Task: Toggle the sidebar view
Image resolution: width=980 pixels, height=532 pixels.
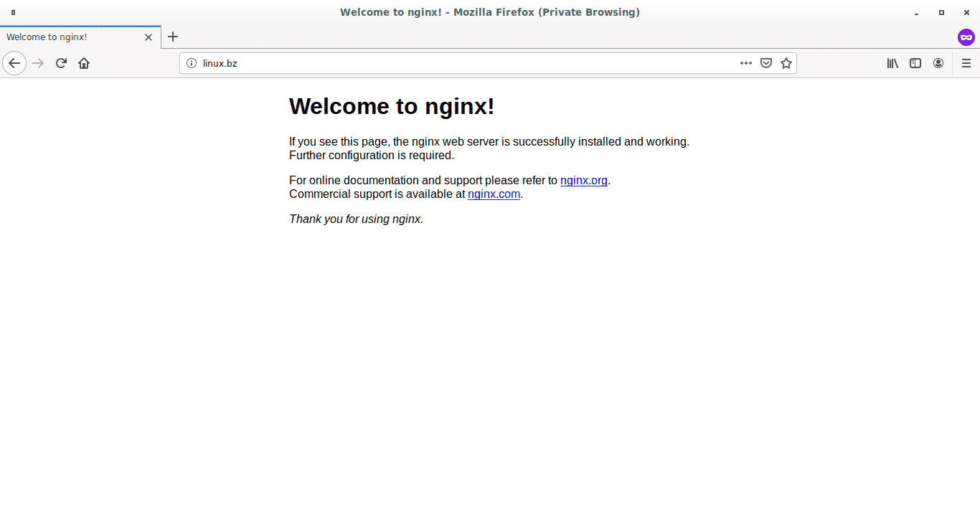Action: tap(915, 63)
